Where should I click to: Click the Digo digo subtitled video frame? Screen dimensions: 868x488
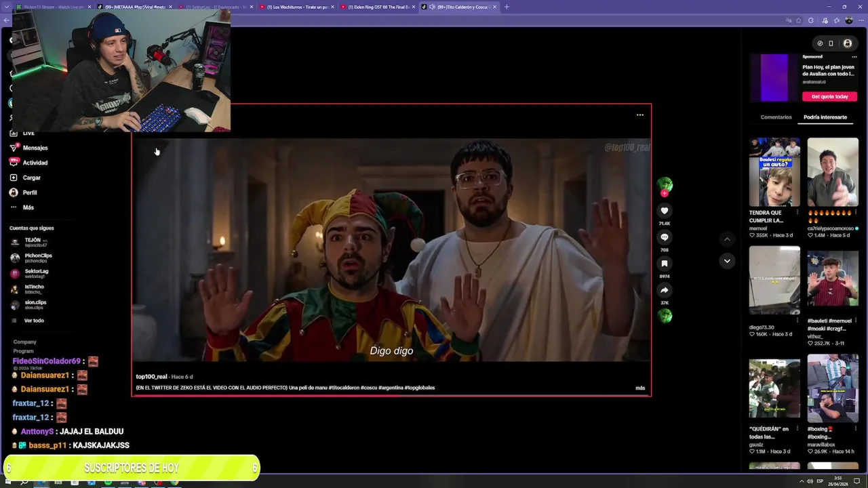click(391, 250)
